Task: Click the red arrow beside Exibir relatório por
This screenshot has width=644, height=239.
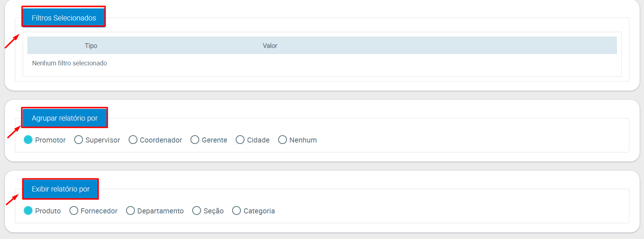Action: [x=12, y=200]
